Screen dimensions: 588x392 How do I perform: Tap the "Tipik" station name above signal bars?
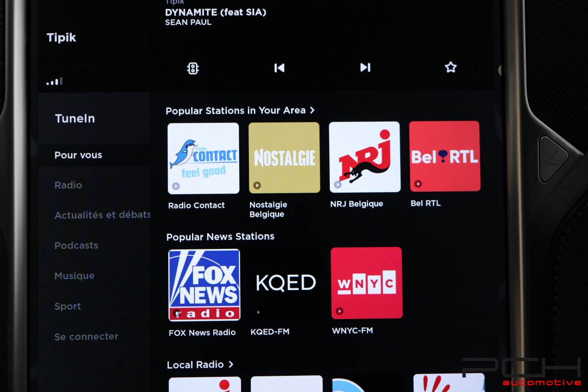pyautogui.click(x=61, y=38)
